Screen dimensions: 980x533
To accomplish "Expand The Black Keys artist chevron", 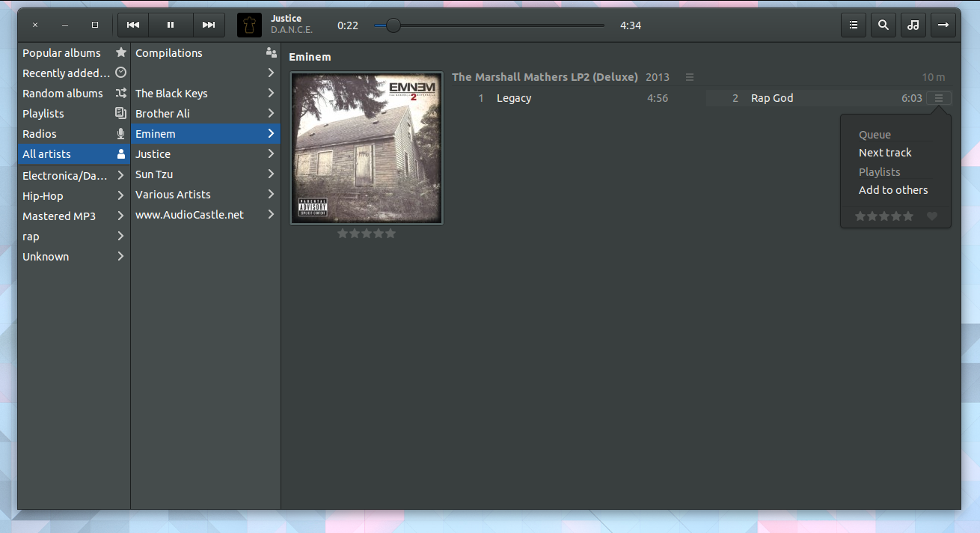I will pos(271,93).
